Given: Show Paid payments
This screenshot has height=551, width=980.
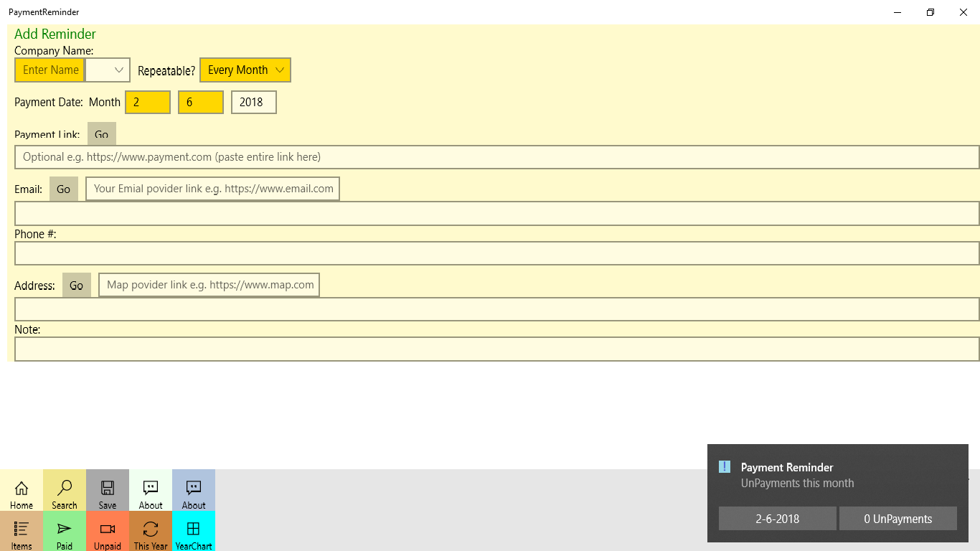Looking at the screenshot, I should coord(65,531).
